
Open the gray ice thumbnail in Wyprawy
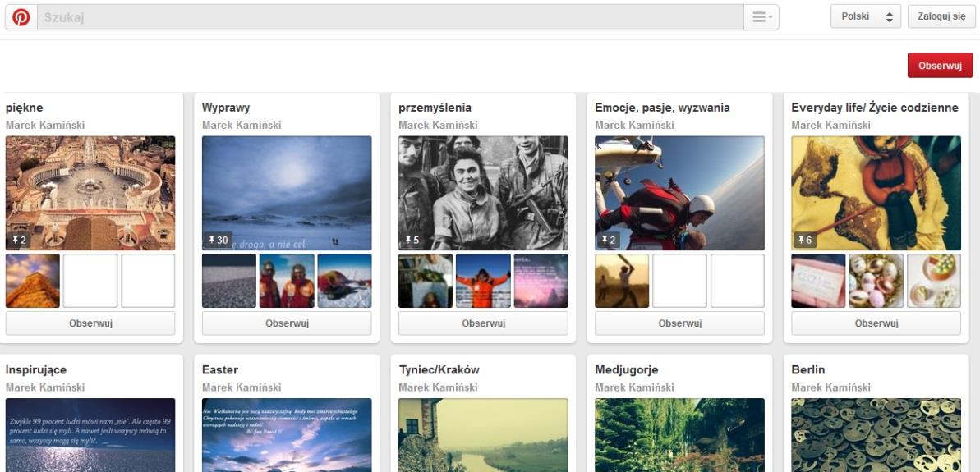tap(228, 281)
